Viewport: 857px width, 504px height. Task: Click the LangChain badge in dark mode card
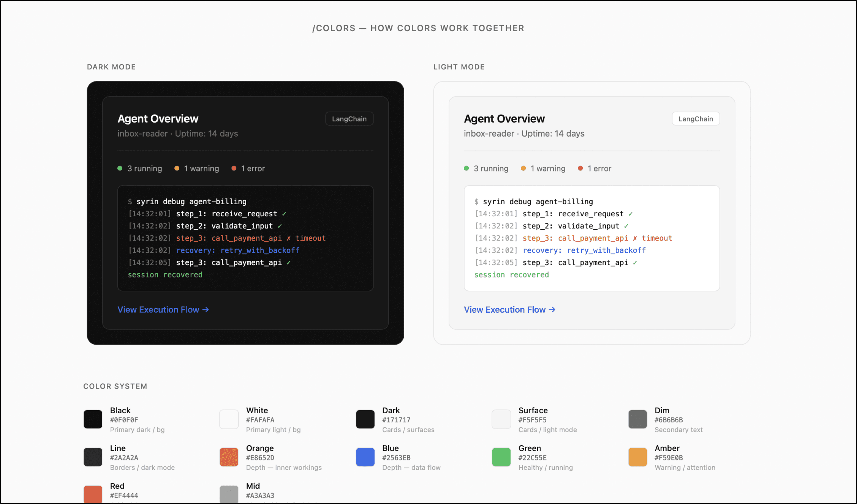[x=349, y=119]
